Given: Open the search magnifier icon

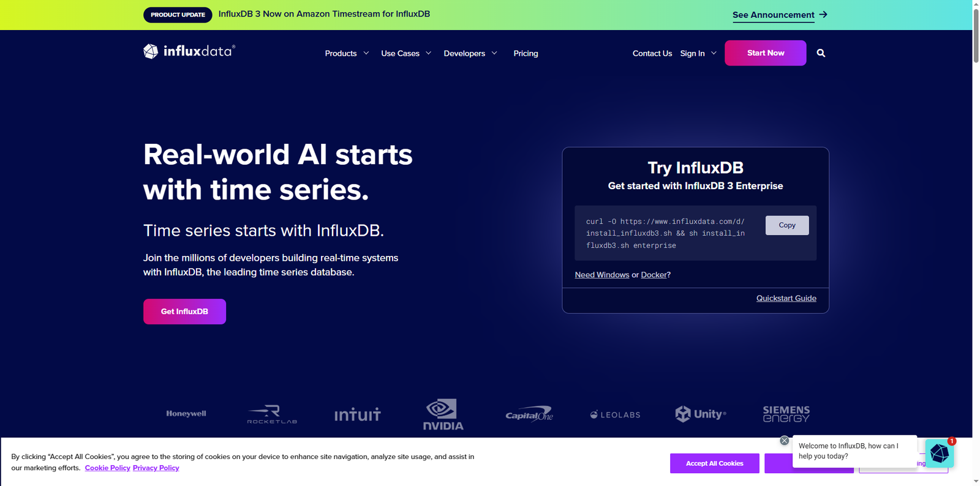Looking at the screenshot, I should tap(821, 53).
